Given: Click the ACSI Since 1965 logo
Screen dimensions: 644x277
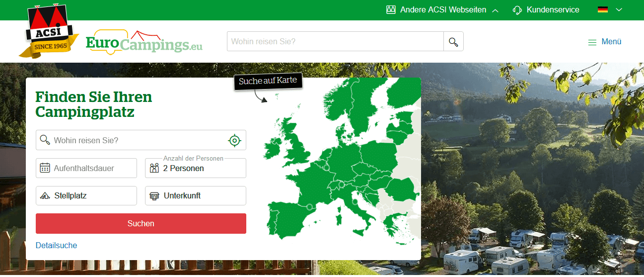Looking at the screenshot, I should (x=49, y=31).
